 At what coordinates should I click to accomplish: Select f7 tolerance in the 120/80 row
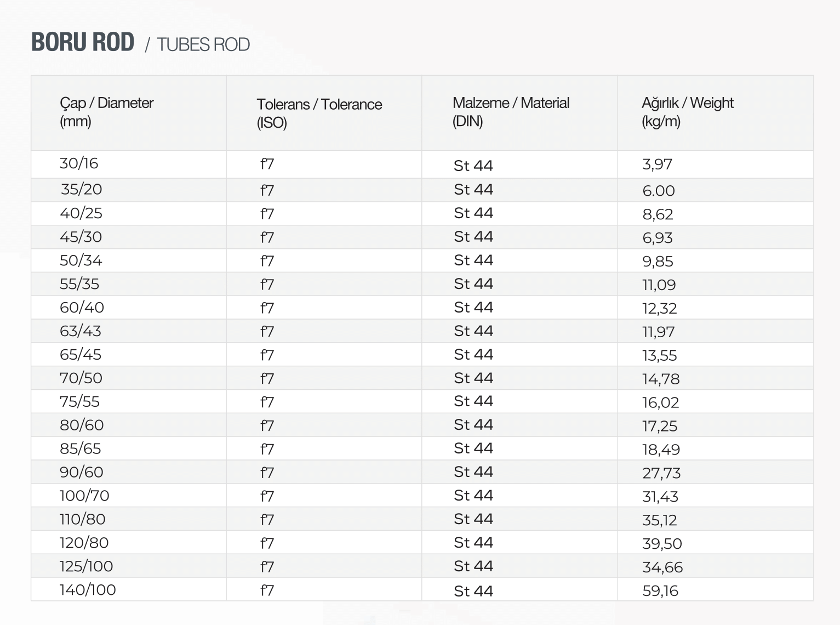(267, 543)
